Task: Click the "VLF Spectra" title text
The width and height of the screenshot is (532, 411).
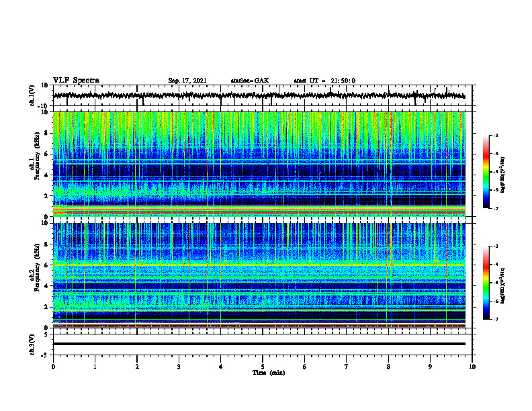Action: click(x=76, y=81)
